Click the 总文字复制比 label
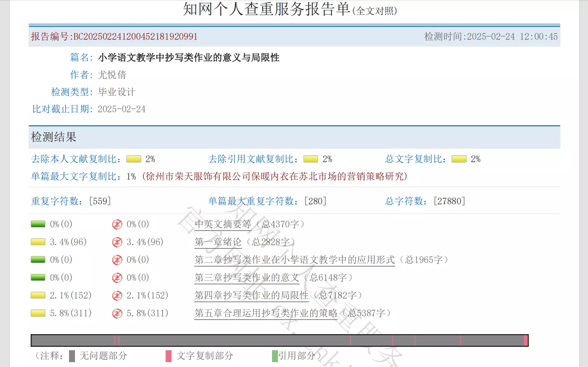This screenshot has height=367, width=588. coord(416,159)
